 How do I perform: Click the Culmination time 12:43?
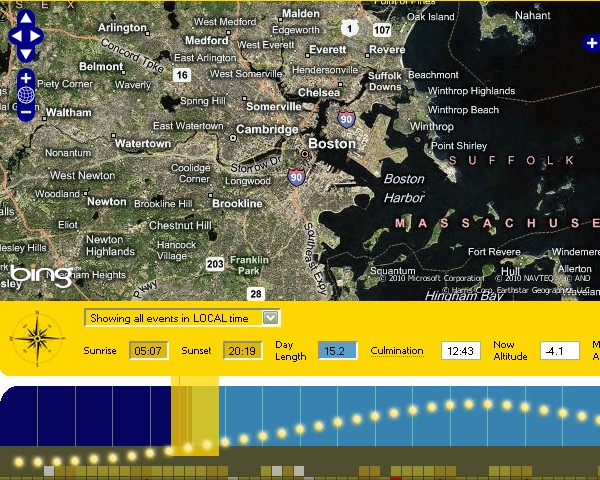coord(461,351)
